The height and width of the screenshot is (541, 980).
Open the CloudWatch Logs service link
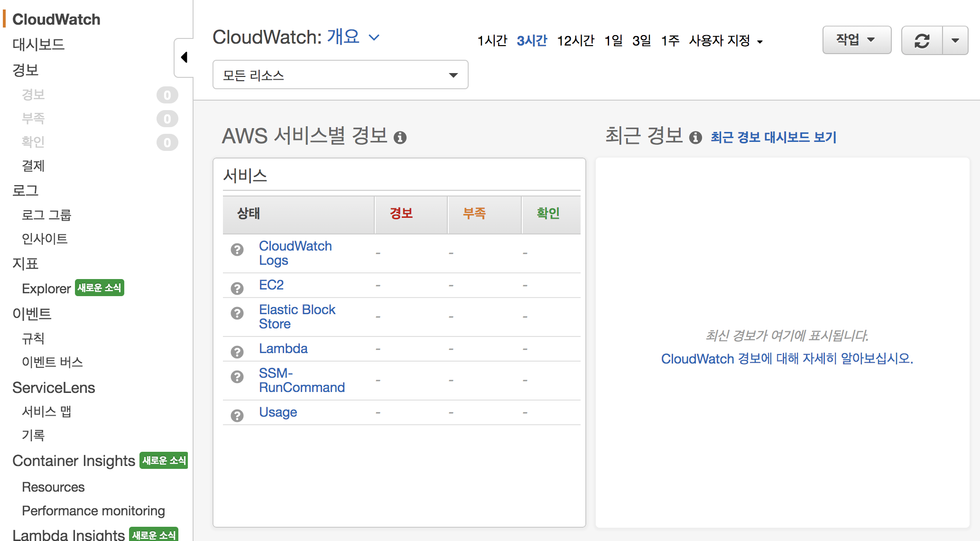tap(296, 253)
